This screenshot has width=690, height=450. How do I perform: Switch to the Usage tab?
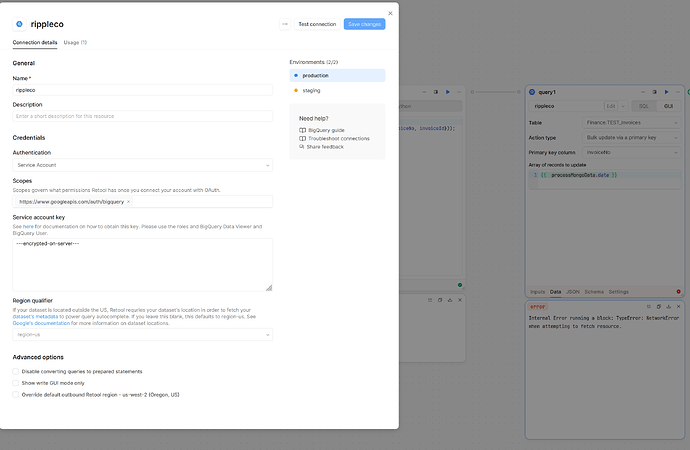(x=75, y=42)
